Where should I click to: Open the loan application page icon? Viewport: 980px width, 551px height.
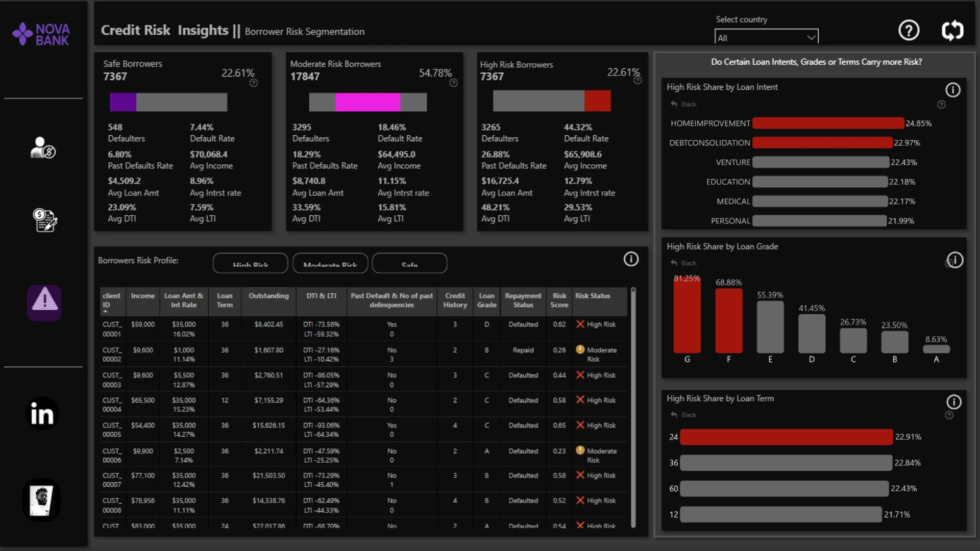[x=45, y=220]
